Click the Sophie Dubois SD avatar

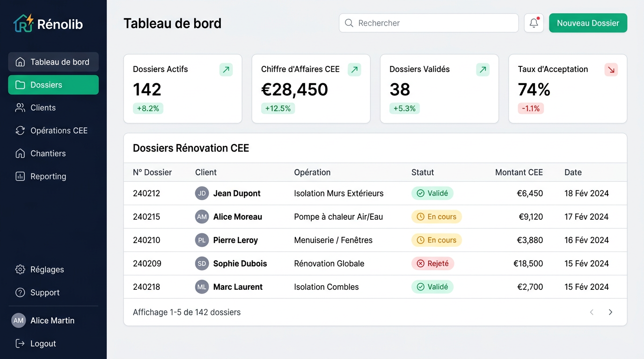click(x=202, y=264)
